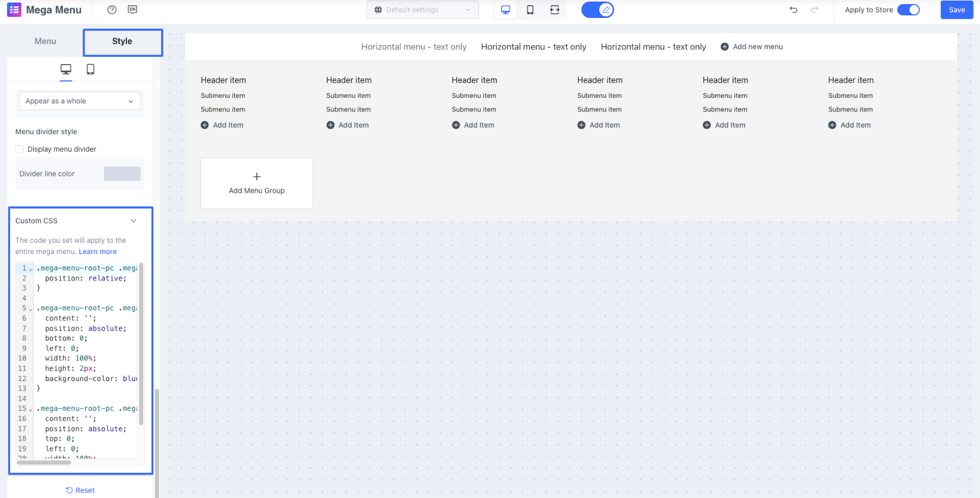The width and height of the screenshot is (980, 498).
Task: Switch to the Style tab
Action: click(x=122, y=42)
